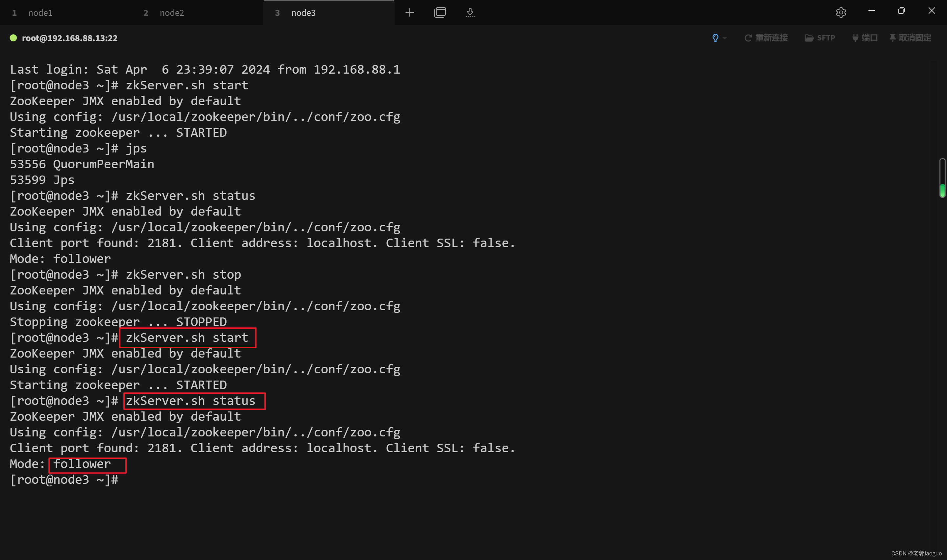
Task: Click the 端口 plug icon
Action: (855, 38)
